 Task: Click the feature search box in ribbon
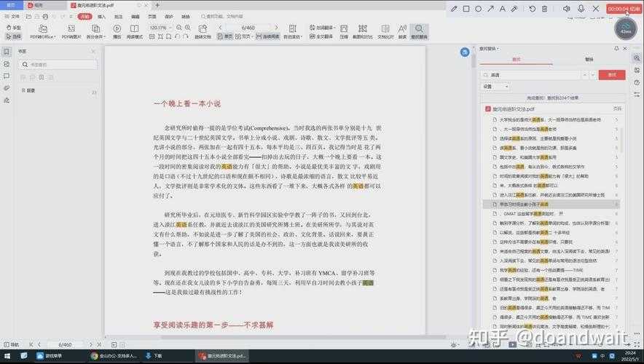tap(221, 17)
